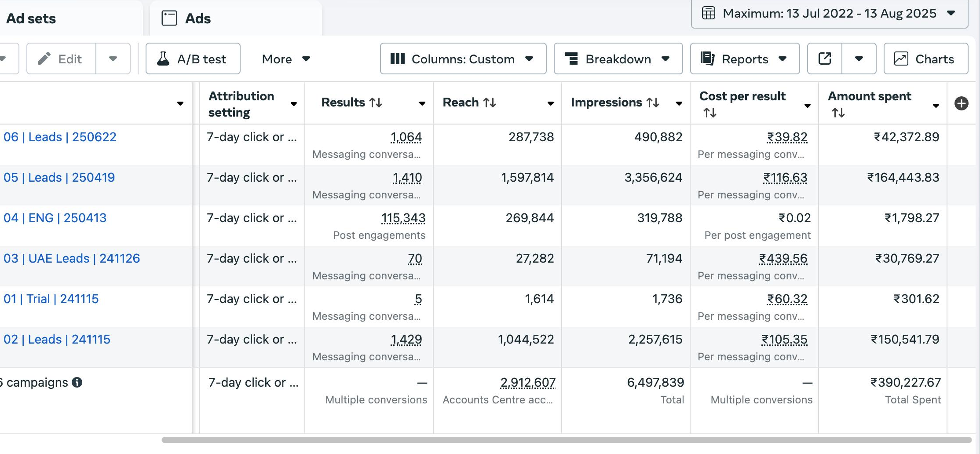The width and height of the screenshot is (980, 454).
Task: Sort the Impressions column with the arrows icon
Action: 653,103
